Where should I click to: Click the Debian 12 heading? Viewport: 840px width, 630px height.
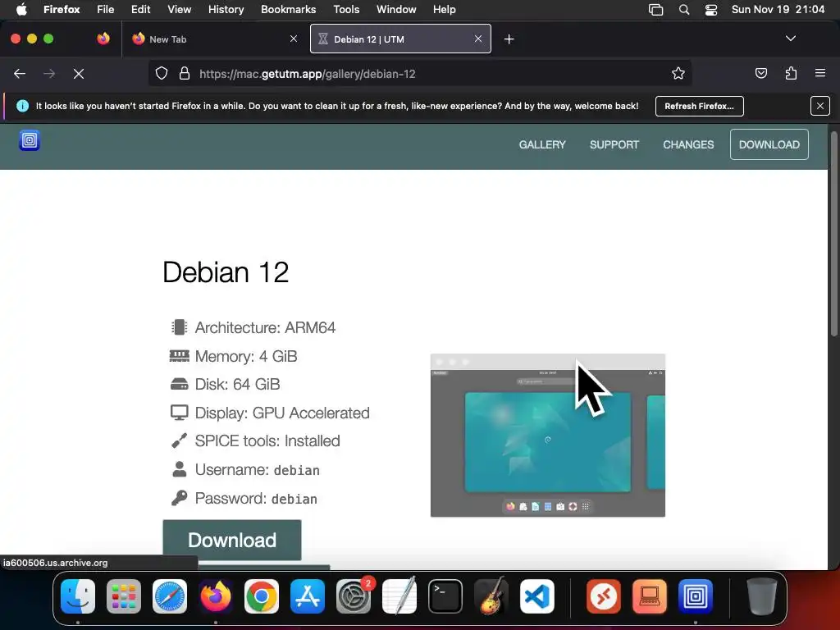(226, 272)
